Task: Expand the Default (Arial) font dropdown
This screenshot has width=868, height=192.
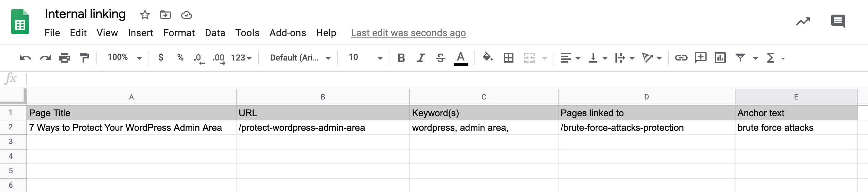Action: pyautogui.click(x=300, y=58)
